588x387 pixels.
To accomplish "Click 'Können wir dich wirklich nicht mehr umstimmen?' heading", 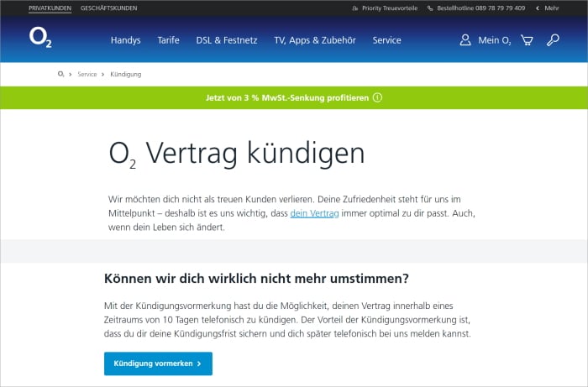I will coord(256,279).
